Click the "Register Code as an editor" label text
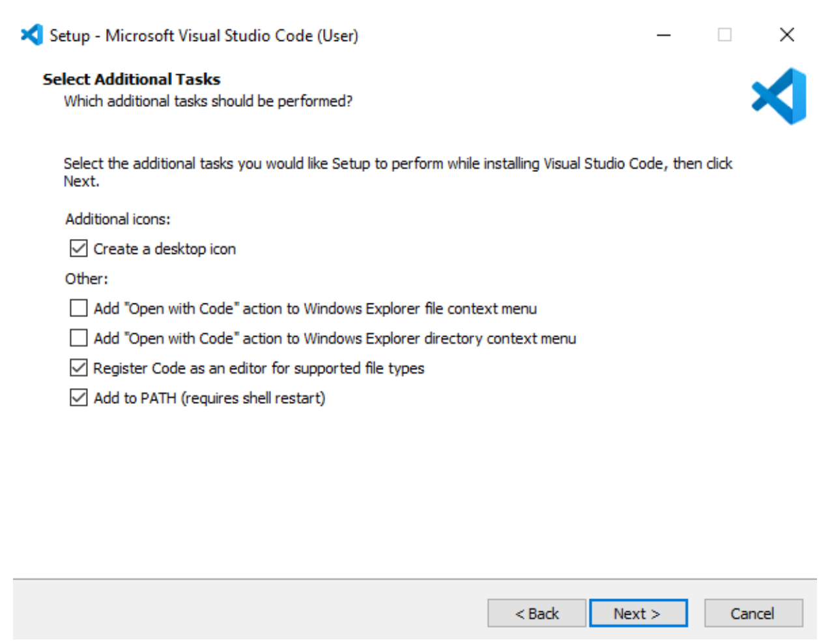The width and height of the screenshot is (830, 644). pos(259,368)
